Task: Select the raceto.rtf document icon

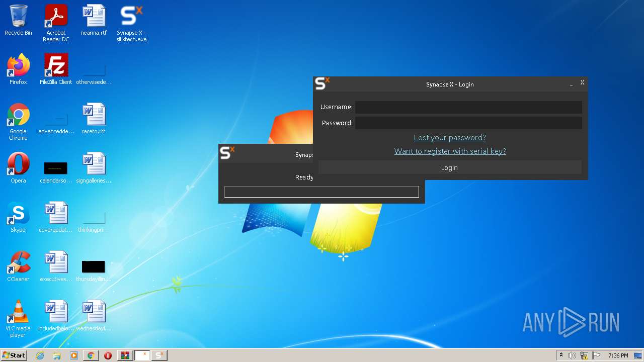Action: [x=94, y=119]
